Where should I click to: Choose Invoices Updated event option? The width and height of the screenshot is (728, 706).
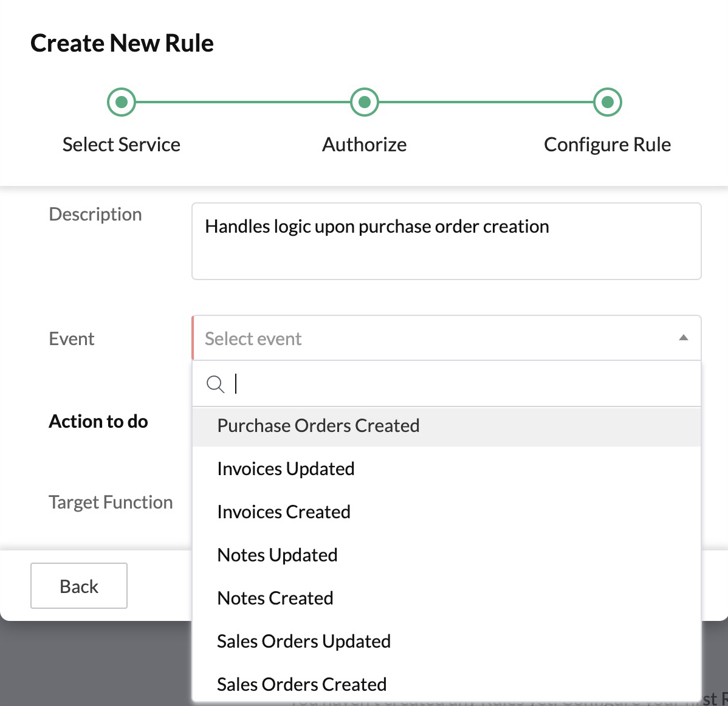click(286, 469)
